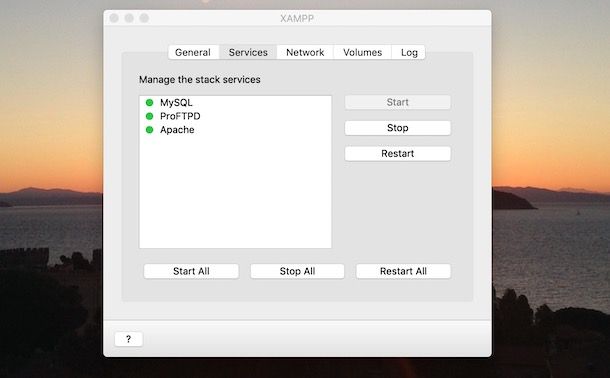Close the XAMPP window
Screen dimensions: 610x378
114,18
